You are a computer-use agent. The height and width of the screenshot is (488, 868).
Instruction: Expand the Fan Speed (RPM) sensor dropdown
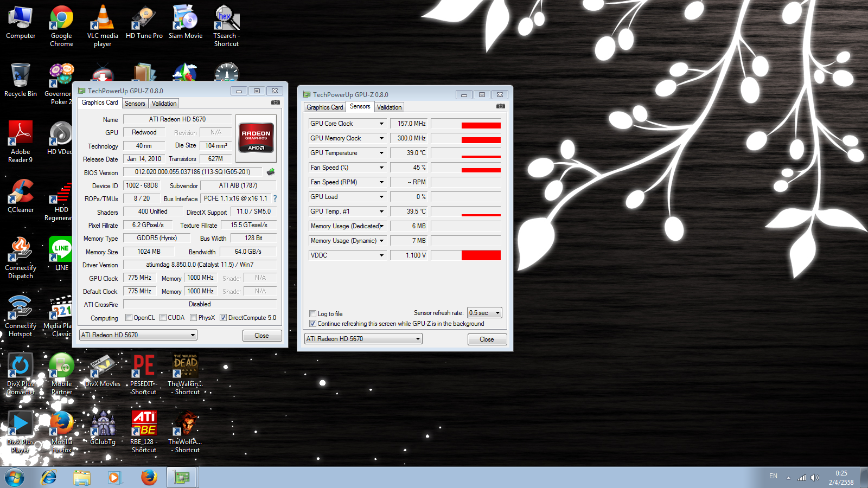click(x=381, y=182)
